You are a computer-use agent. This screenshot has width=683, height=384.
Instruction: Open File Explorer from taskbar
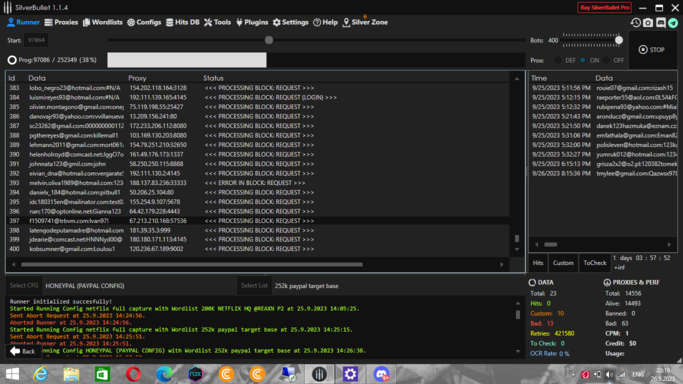point(71,374)
